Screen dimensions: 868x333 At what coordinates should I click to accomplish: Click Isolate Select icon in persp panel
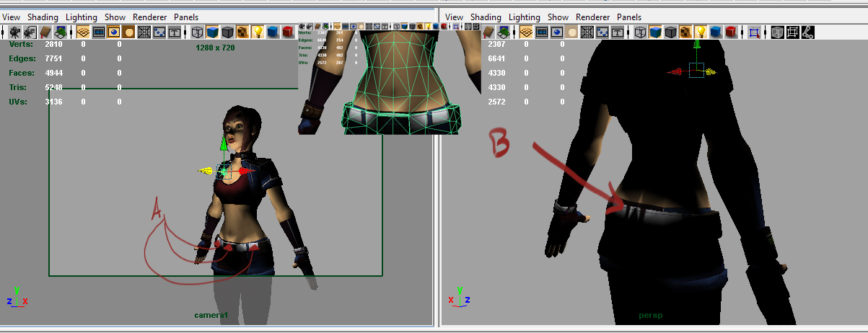coord(753,32)
